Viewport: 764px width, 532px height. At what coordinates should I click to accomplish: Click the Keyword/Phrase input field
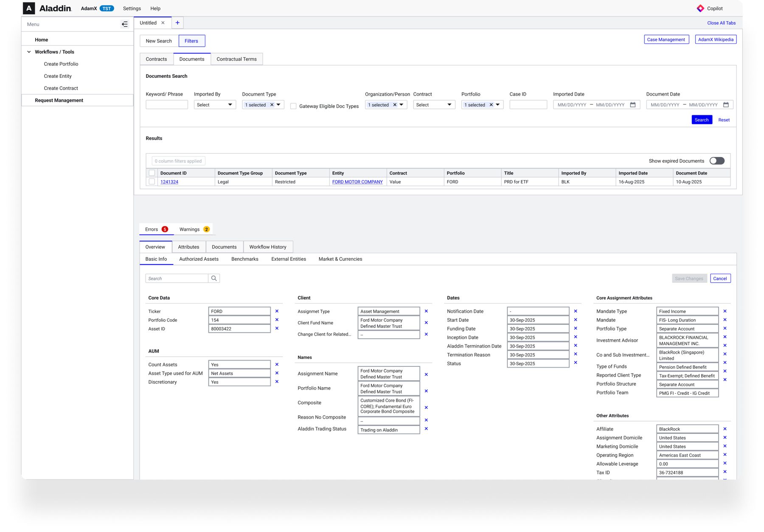tap(167, 105)
